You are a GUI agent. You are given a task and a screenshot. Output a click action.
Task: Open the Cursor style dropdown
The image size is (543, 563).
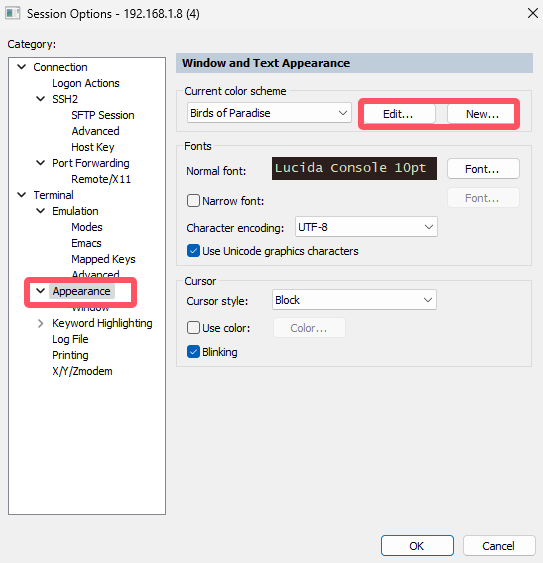[354, 299]
